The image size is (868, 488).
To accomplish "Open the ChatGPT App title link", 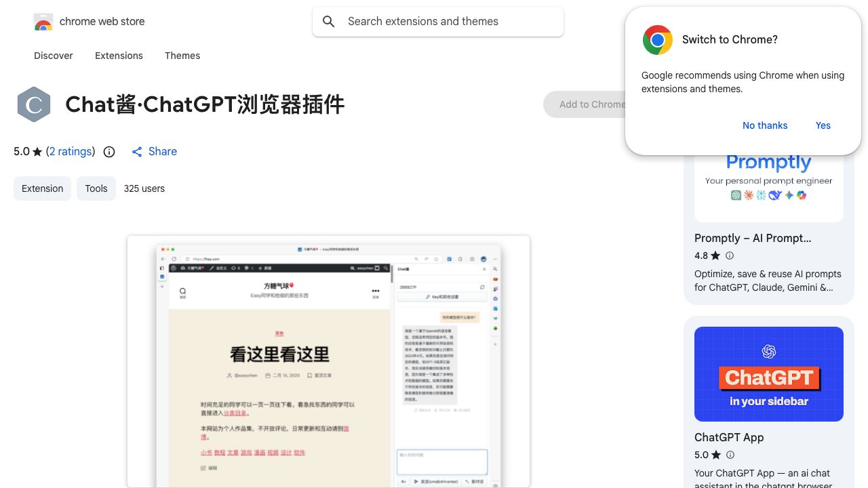I will click(729, 437).
